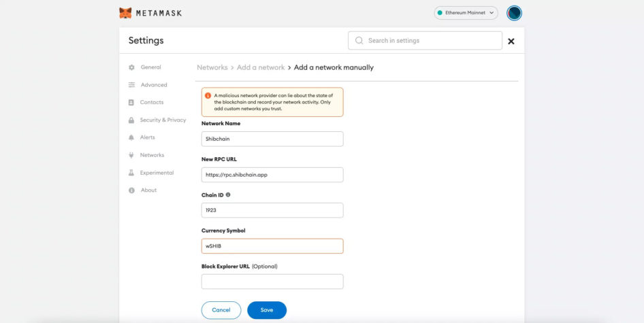Click the Network Name field
644x323 pixels.
[x=272, y=139]
